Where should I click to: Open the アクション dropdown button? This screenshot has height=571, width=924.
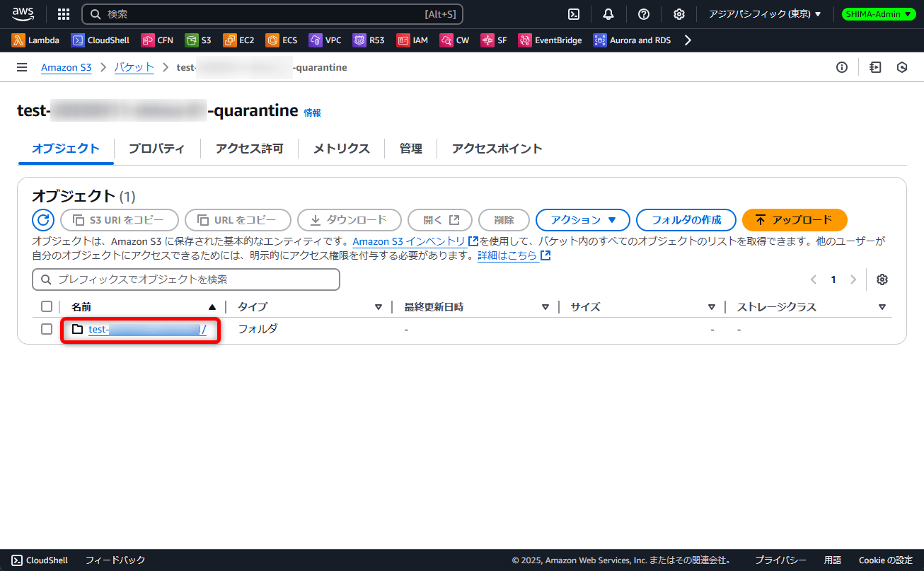pyautogui.click(x=583, y=220)
